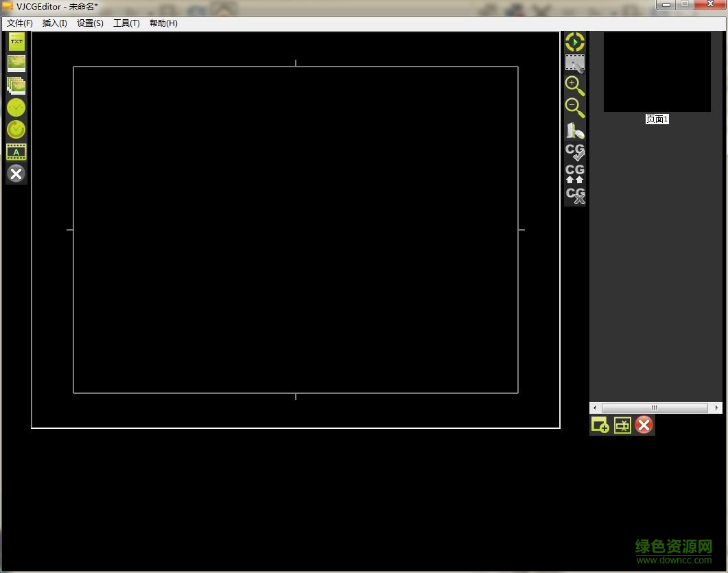Click the computer and mouse icon

(x=575, y=130)
